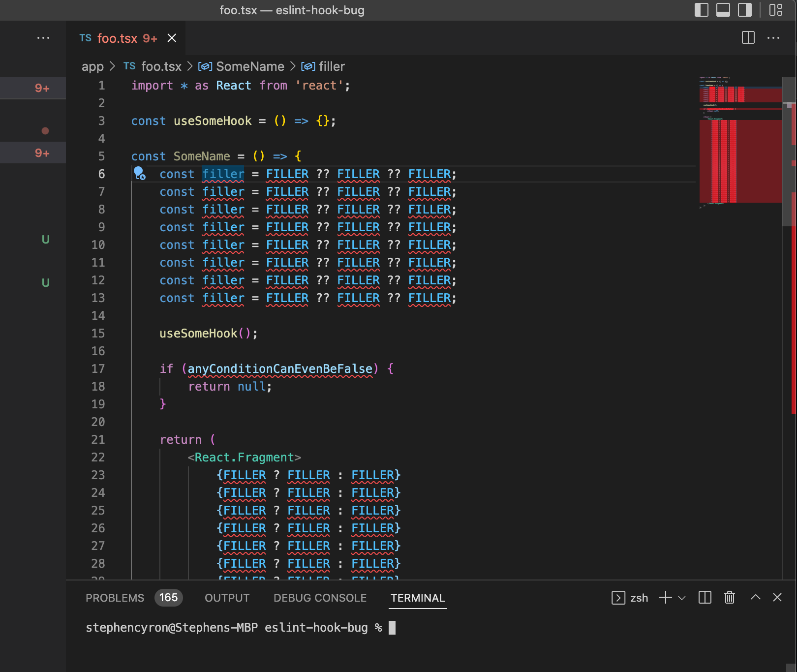Click the zsh terminal shell label
Screen dimensions: 797x672
tap(639, 598)
